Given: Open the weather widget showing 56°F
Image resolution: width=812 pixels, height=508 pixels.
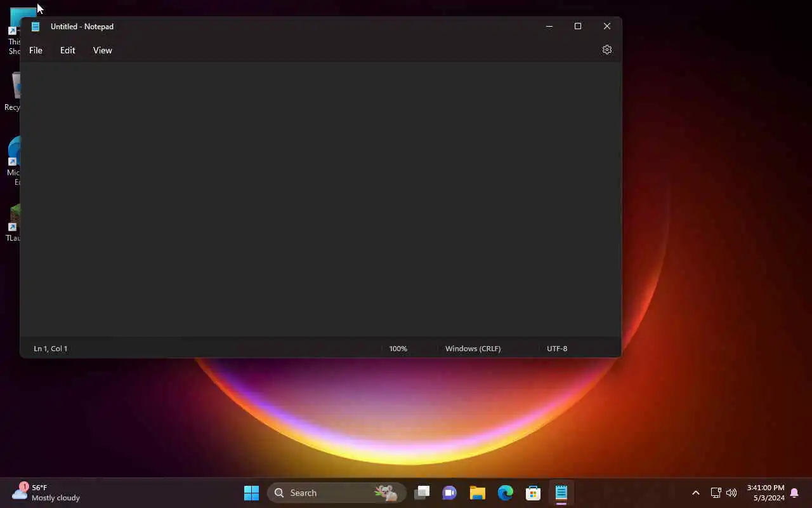Looking at the screenshot, I should [x=46, y=493].
